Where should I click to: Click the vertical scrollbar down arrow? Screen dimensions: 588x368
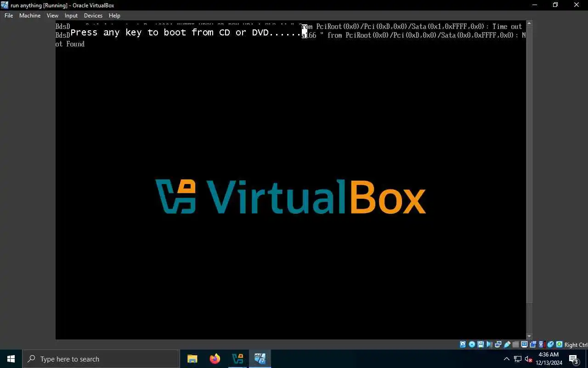[x=529, y=337]
